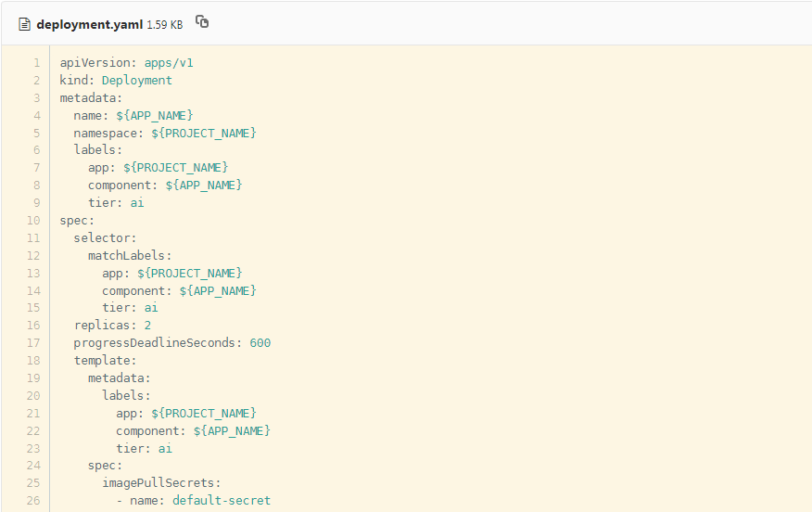Click the default-secret value

222,500
